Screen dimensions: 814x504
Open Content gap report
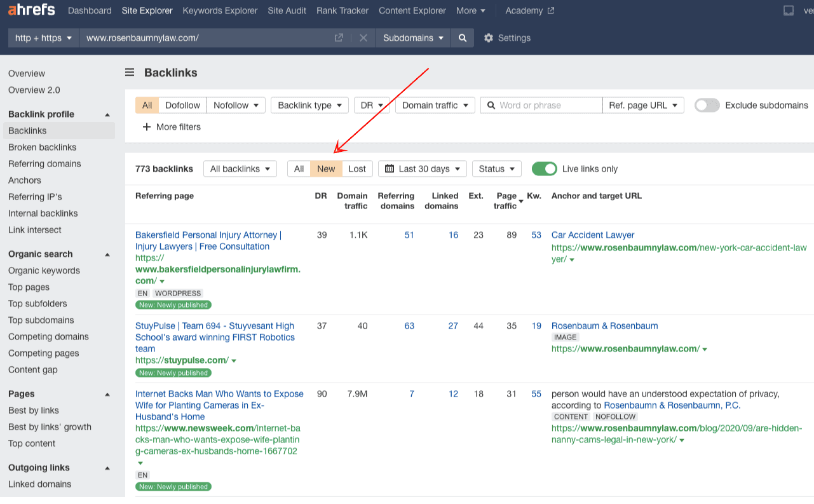pos(33,370)
